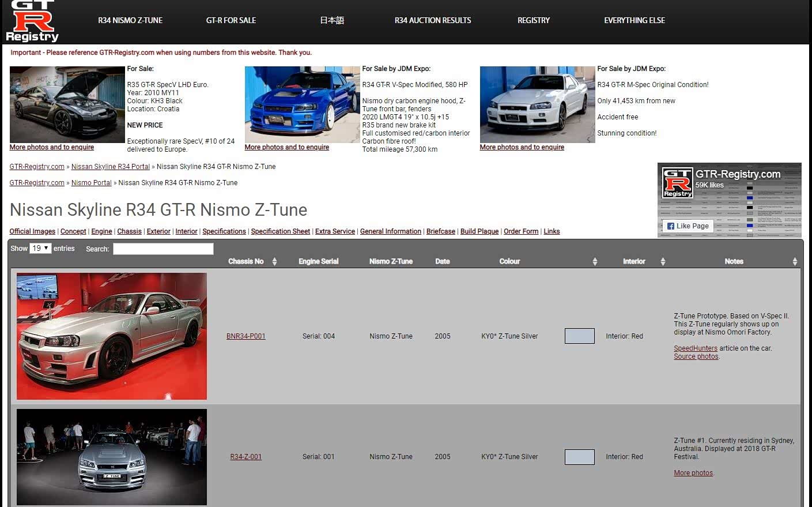Click Z-Tune Silver swatch for BNR34-P001
Screen dimensions: 812x507
pos(579,336)
